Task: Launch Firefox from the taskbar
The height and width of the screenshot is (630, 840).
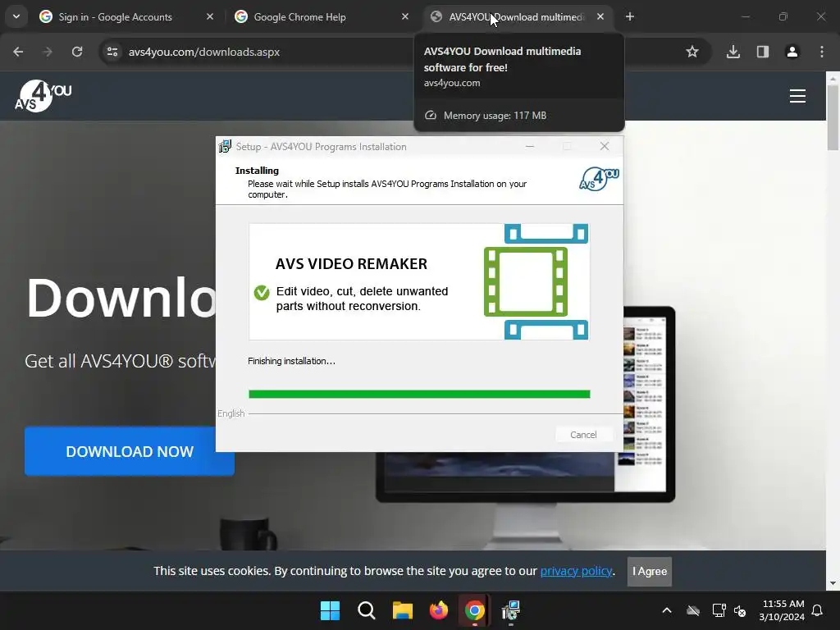Action: [439, 610]
